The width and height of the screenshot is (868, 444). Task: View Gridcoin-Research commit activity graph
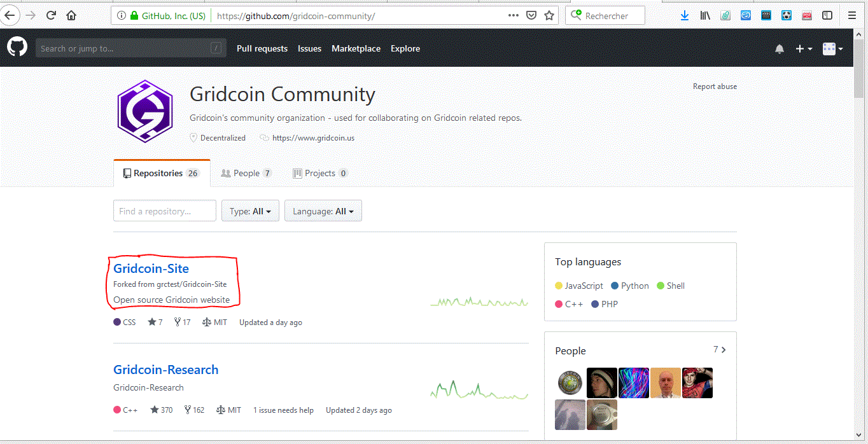click(479, 389)
